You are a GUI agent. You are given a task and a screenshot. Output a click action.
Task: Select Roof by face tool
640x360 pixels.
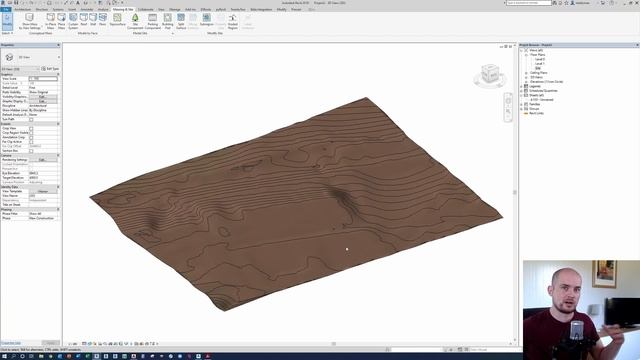point(84,19)
